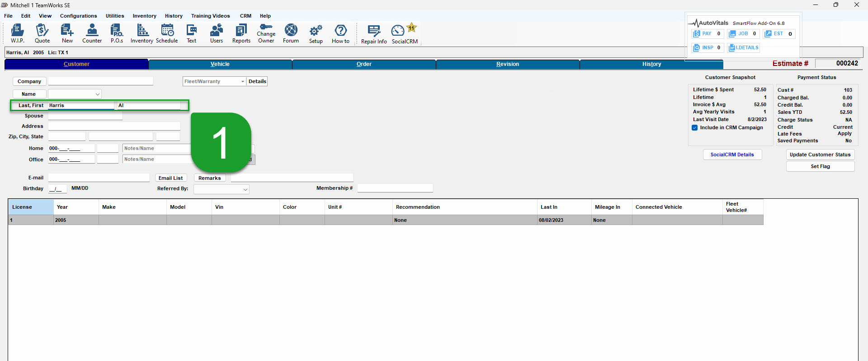The image size is (868, 361).
Task: Click the Quote toolbar icon
Action: 42,33
